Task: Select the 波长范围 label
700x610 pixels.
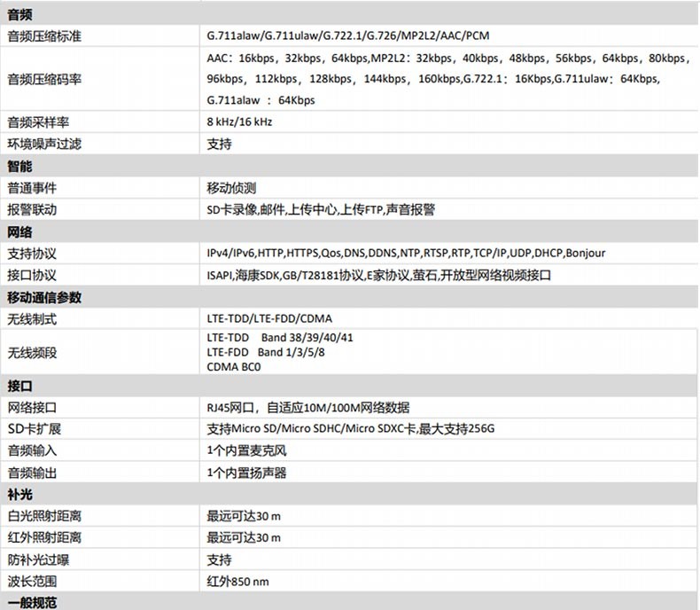Action: pos(32,582)
